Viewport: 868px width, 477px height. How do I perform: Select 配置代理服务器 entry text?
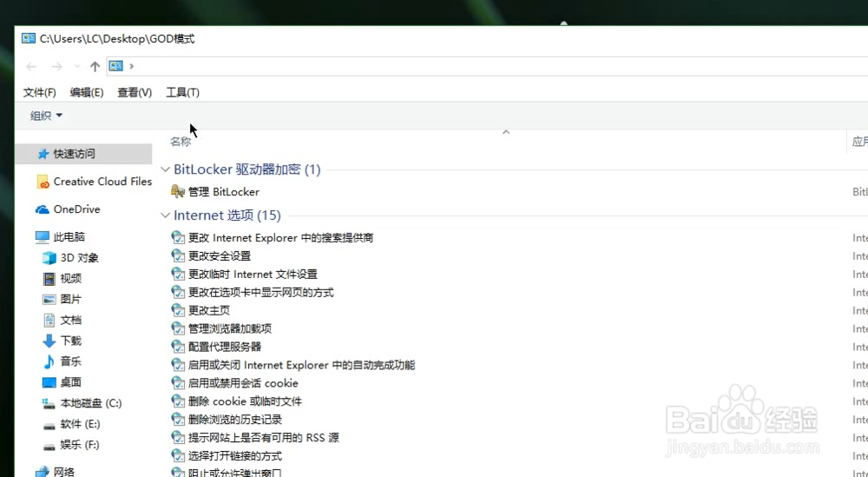tap(225, 347)
